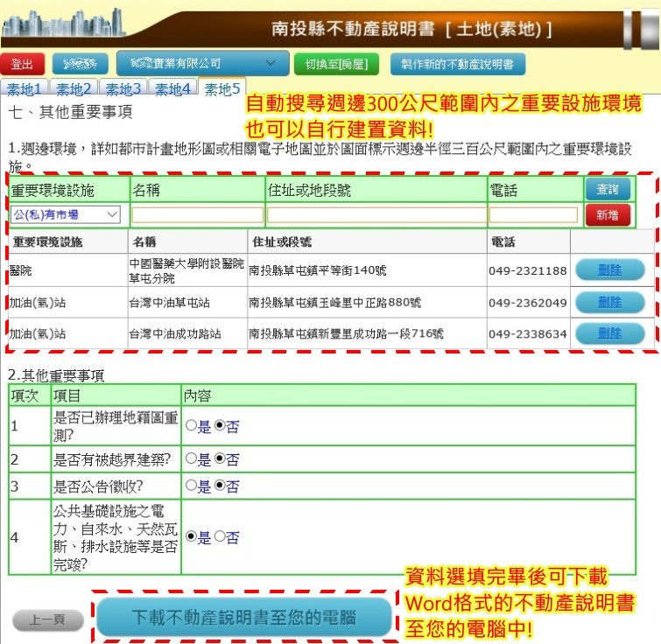Click 下載不動產說明書至您的電腦 download button
The width and height of the screenshot is (661, 644).
click(243, 618)
